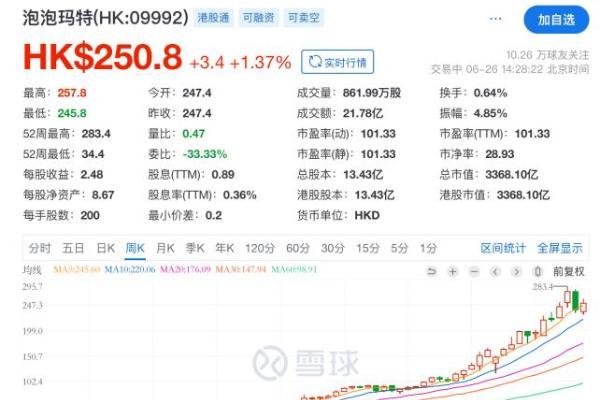Open the 前复权 adjustment dropdown

click(x=569, y=271)
